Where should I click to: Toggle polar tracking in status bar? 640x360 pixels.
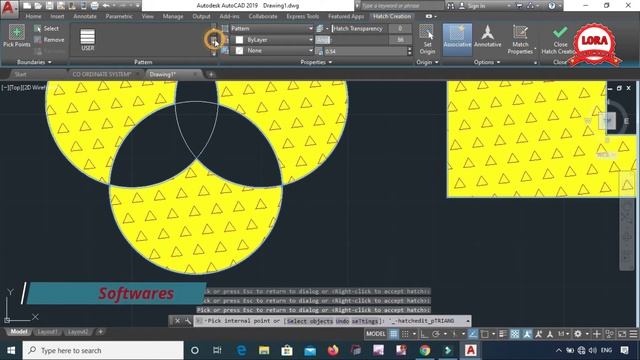pos(436,334)
